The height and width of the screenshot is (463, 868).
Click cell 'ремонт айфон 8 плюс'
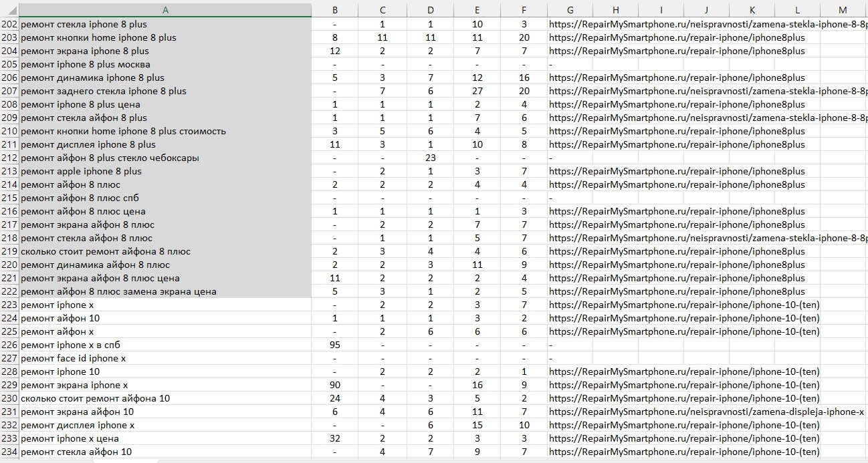pyautogui.click(x=165, y=184)
